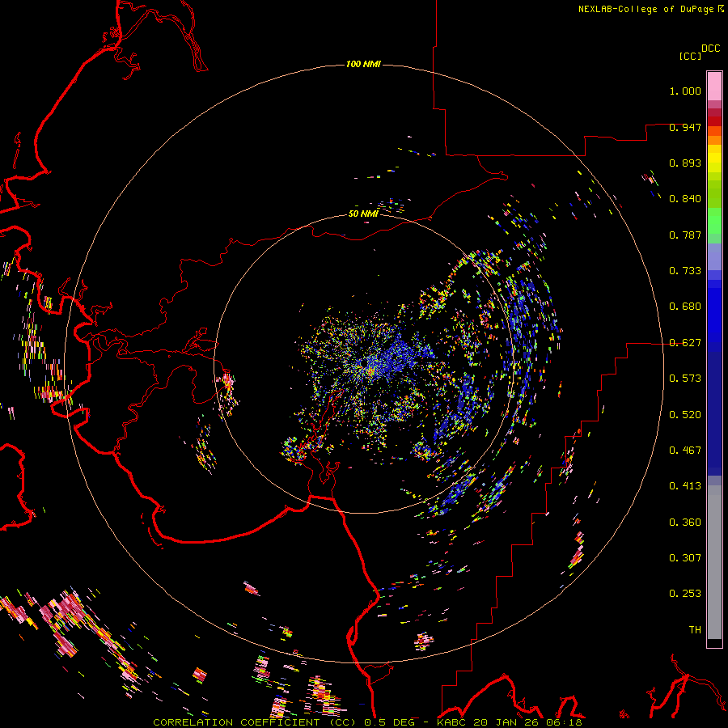The height and width of the screenshot is (728, 728).
Task: Select the 0.787 scale value
Action: [685, 235]
